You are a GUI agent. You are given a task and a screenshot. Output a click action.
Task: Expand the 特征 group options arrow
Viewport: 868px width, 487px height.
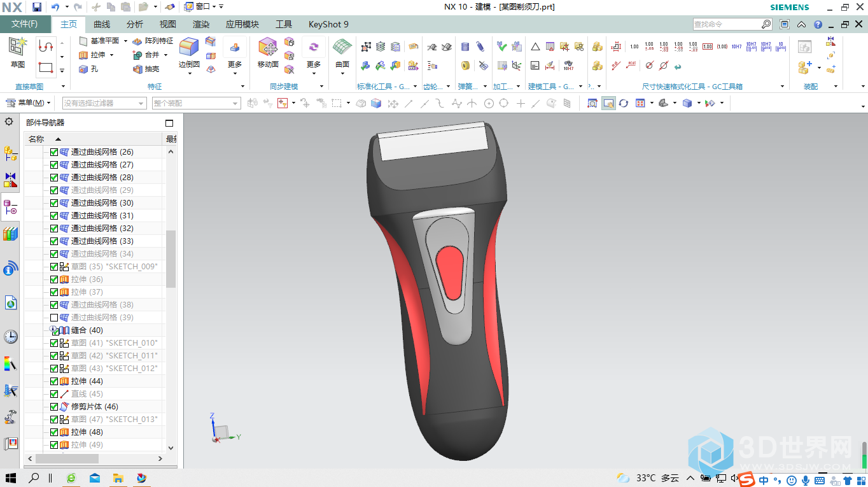(242, 87)
